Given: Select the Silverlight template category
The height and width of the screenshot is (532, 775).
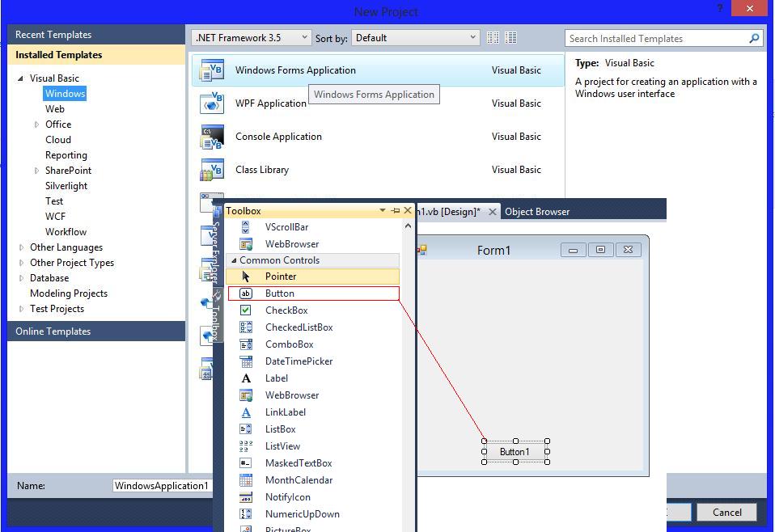Looking at the screenshot, I should click(66, 186).
